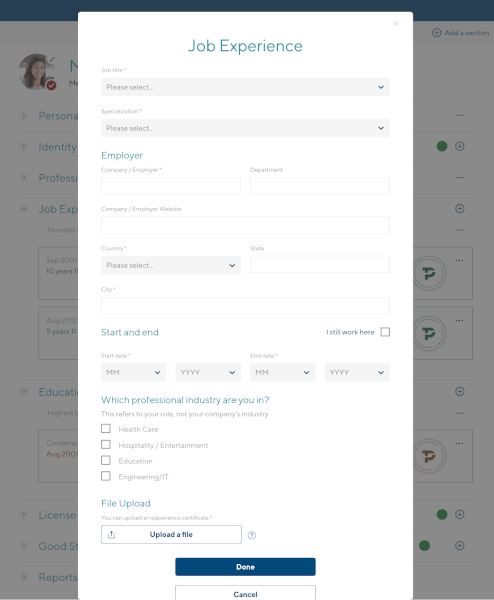Click the help question mark beside Upload a file
This screenshot has width=494, height=600.
251,535
